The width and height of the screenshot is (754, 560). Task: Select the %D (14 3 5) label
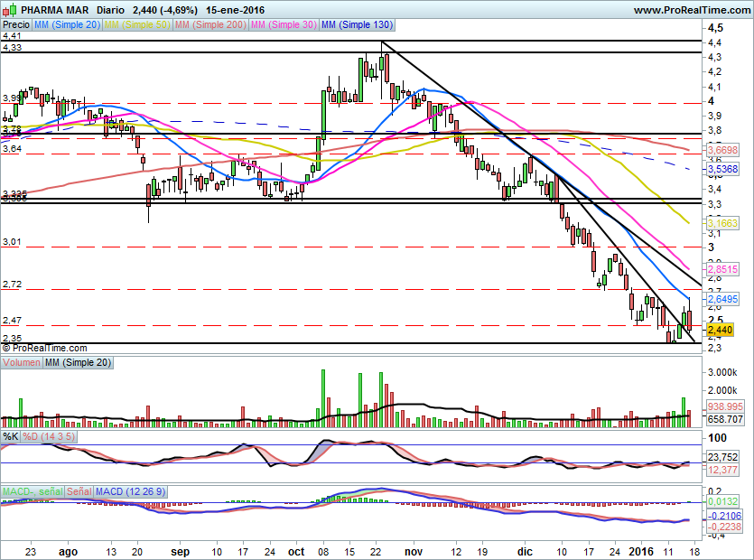47,436
